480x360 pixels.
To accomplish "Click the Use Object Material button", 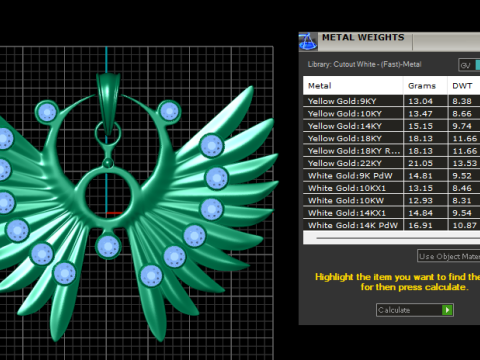I will 449,256.
